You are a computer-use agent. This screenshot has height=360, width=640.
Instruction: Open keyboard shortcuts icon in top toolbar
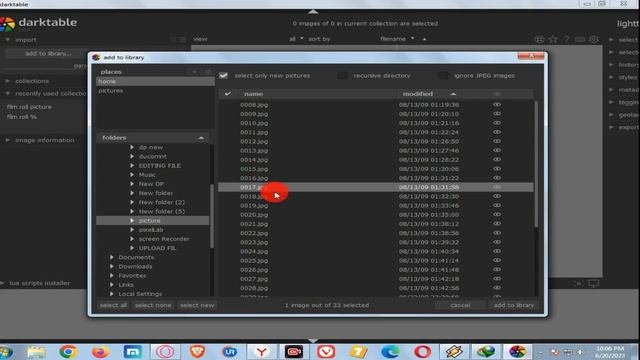click(580, 39)
